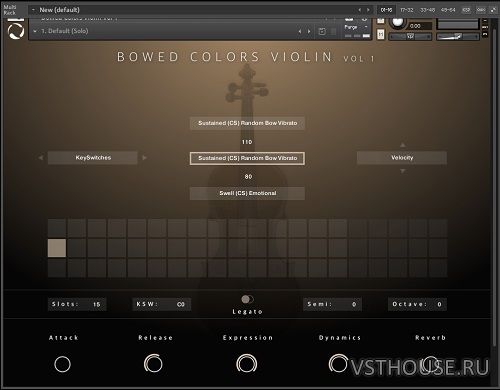This screenshot has width=500, height=390.
Task: Switch to rack page 01-16
Action: click(x=386, y=10)
